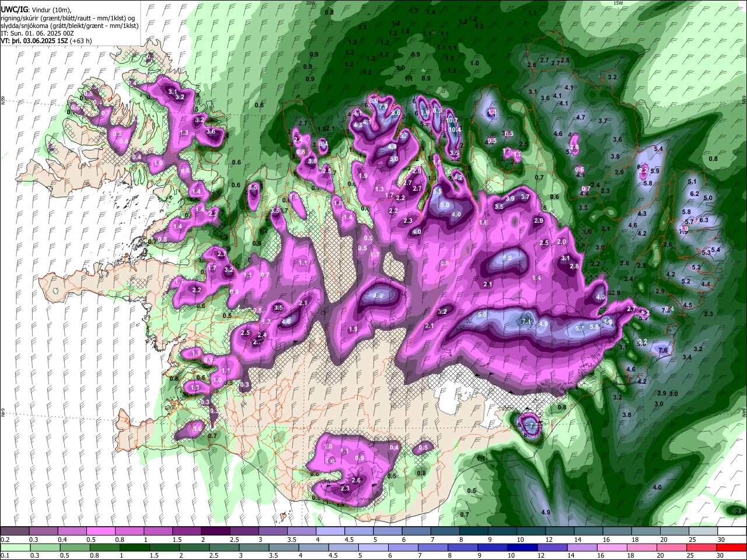Pick the pink 16–18 rain legend swatch
The height and width of the screenshot is (560, 747).
tap(613, 547)
